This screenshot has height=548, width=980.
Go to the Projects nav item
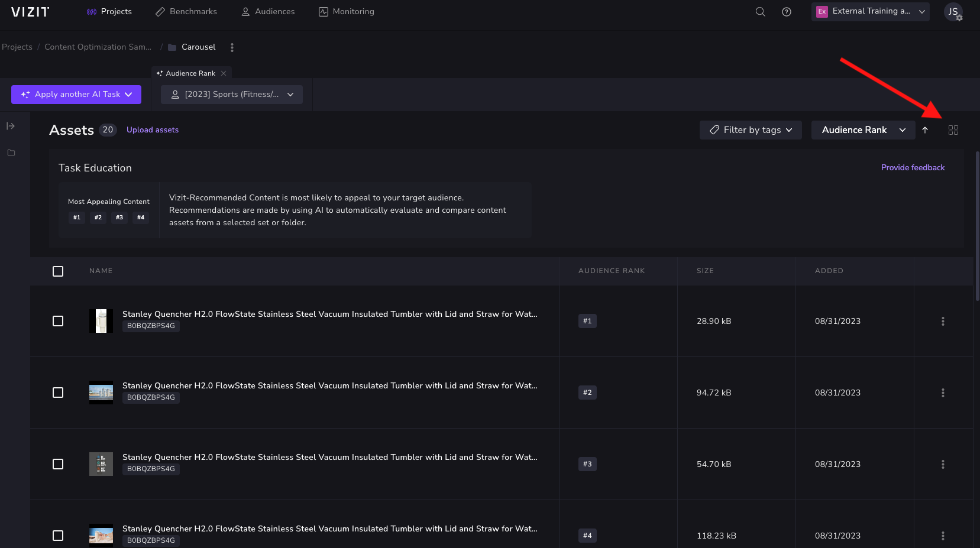click(109, 12)
